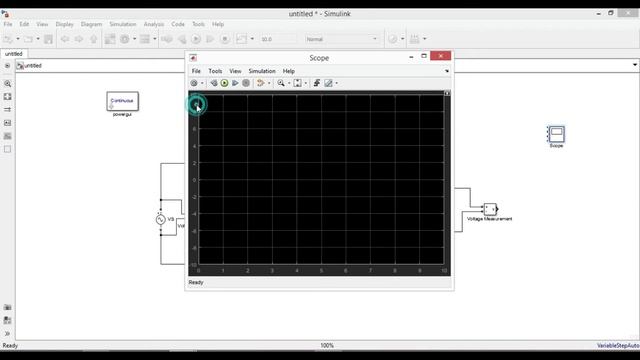Click Simulink Stop button in main toolbar
Image resolution: width=640 pixels, height=360 pixels.
pyautogui.click(x=224, y=39)
